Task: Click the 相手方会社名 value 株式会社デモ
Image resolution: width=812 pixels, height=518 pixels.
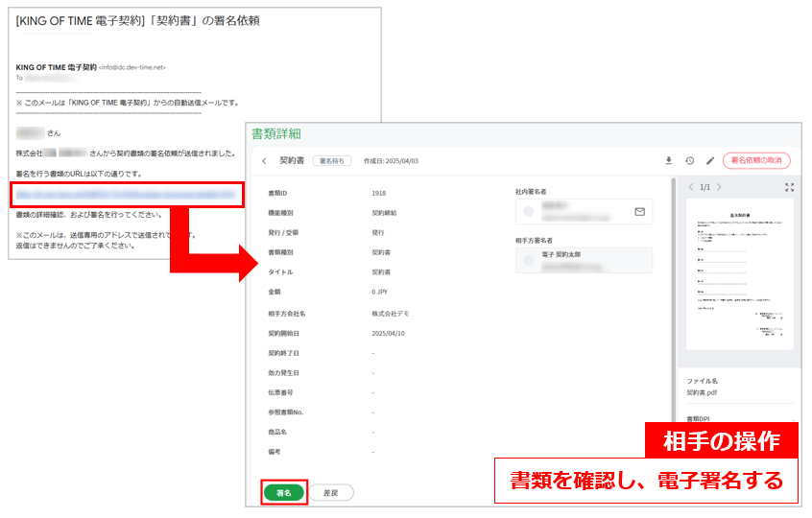Action: pyautogui.click(x=391, y=314)
